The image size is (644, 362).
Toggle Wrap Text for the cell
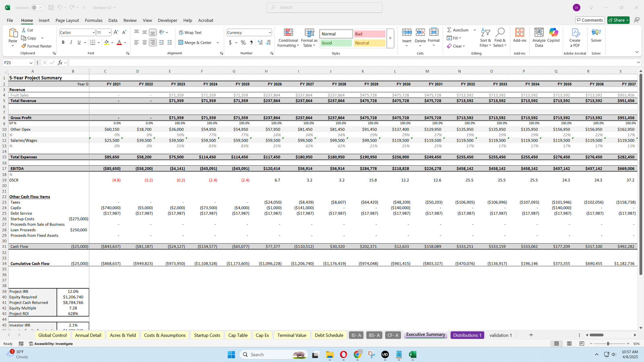pyautogui.click(x=190, y=33)
